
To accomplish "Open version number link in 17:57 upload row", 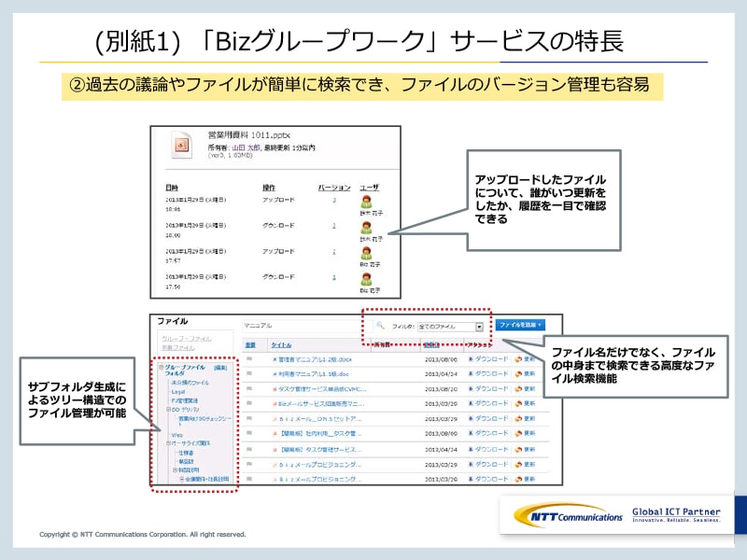I will 334,251.
